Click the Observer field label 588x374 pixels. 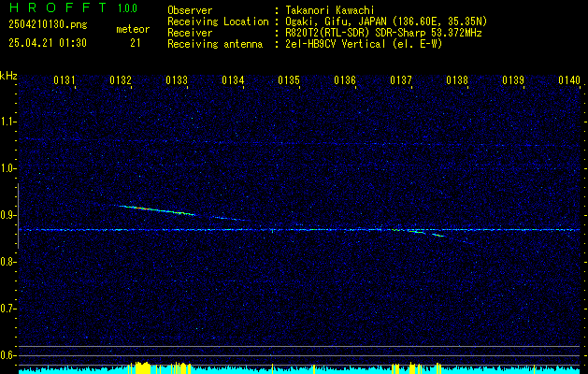coord(190,10)
